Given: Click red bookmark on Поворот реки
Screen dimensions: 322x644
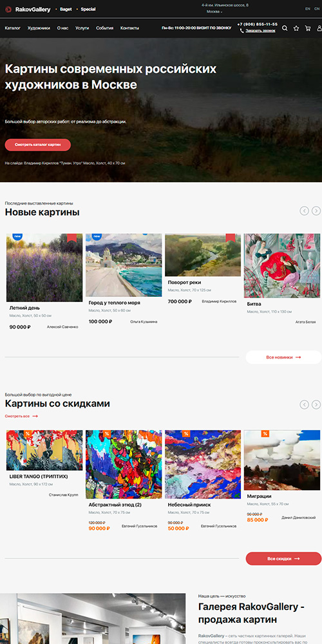Looking at the screenshot, I should point(231,238).
